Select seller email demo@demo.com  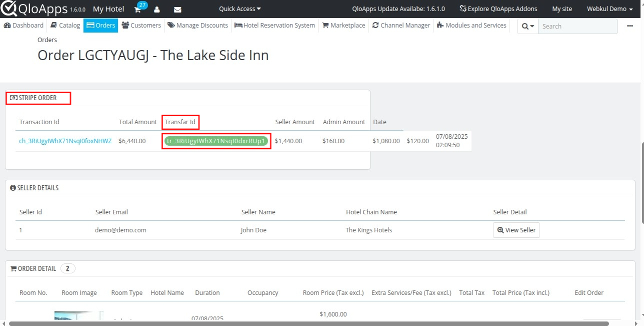coord(120,230)
